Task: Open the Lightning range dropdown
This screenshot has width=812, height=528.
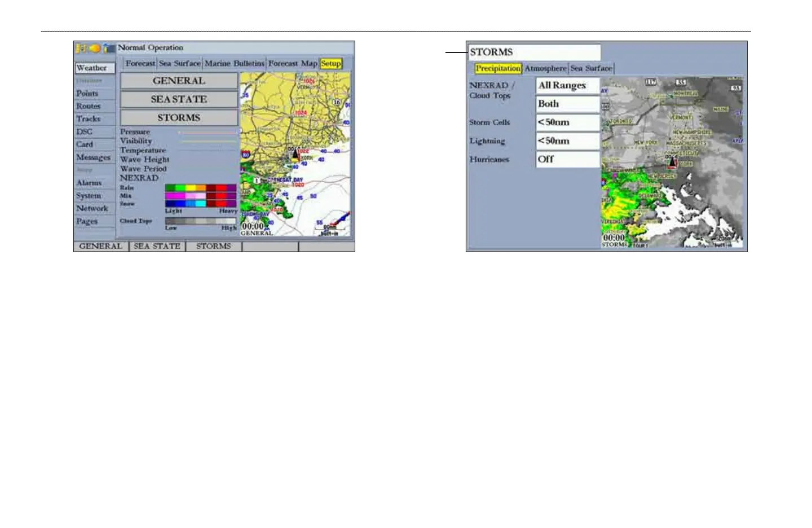Action: coord(567,141)
